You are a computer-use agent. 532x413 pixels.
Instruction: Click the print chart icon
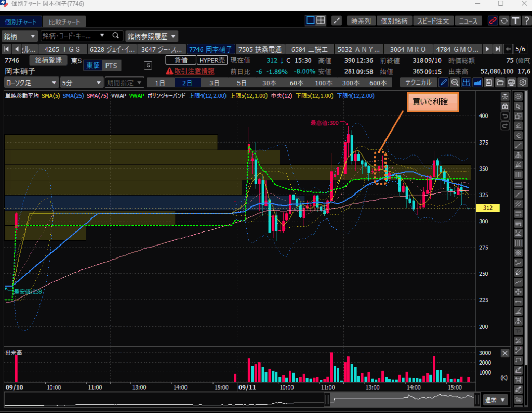[511, 82]
